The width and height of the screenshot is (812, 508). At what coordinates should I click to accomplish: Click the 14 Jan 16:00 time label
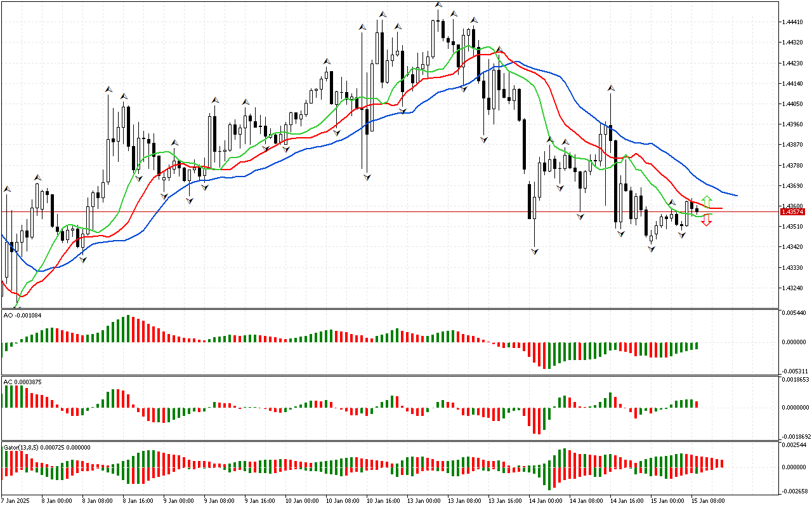pyautogui.click(x=627, y=500)
